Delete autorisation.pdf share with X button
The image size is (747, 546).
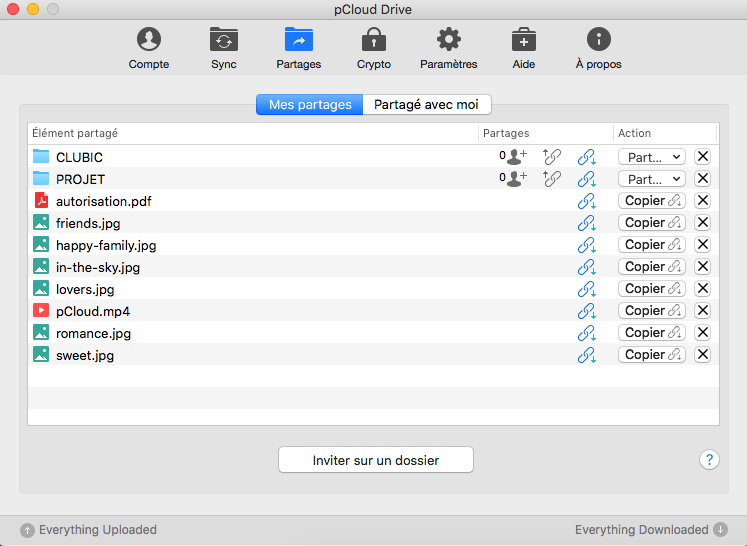point(703,201)
